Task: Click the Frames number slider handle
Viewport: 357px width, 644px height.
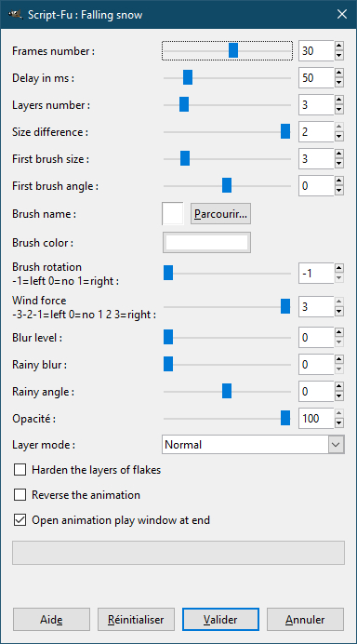Action: tap(233, 50)
